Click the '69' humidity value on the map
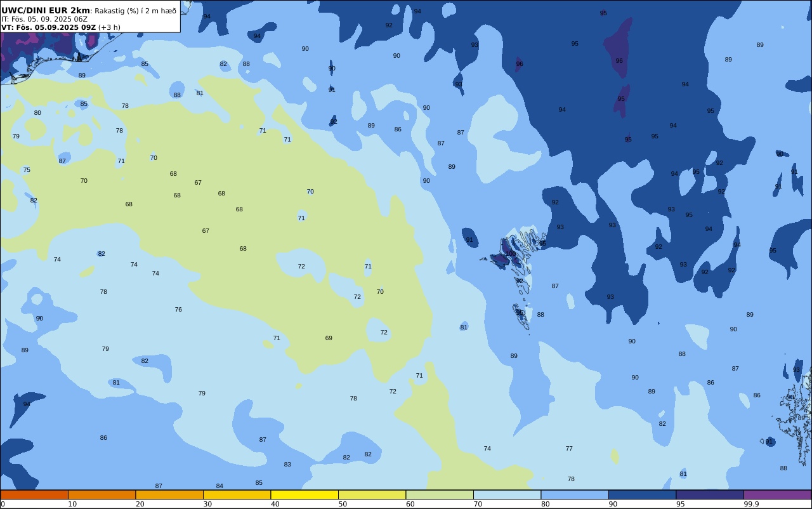The width and height of the screenshot is (812, 509). point(329,338)
